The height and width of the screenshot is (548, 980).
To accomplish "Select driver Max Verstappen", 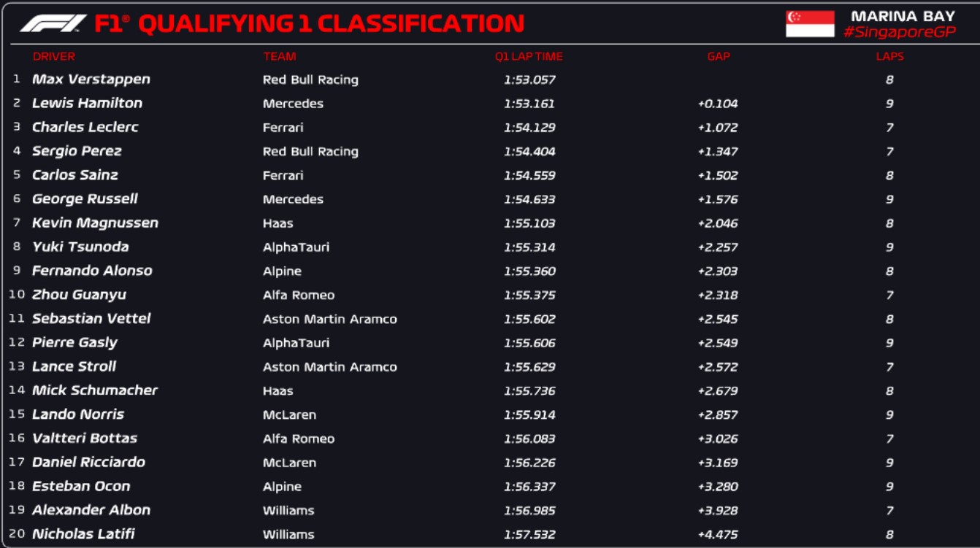I will click(x=91, y=80).
